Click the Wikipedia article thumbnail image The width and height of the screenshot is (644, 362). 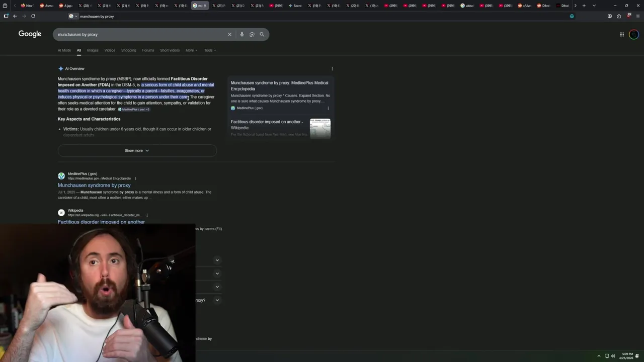coord(320,128)
